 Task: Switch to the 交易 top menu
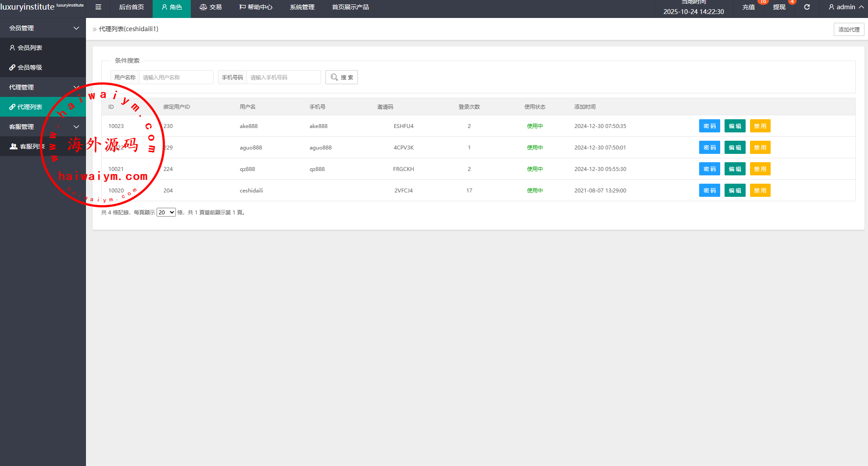coord(211,7)
